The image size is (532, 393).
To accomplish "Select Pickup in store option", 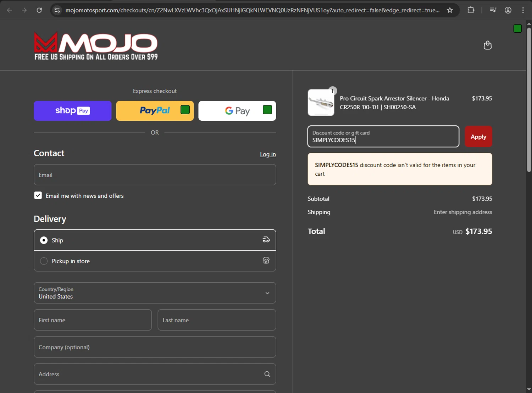I will pos(155,261).
